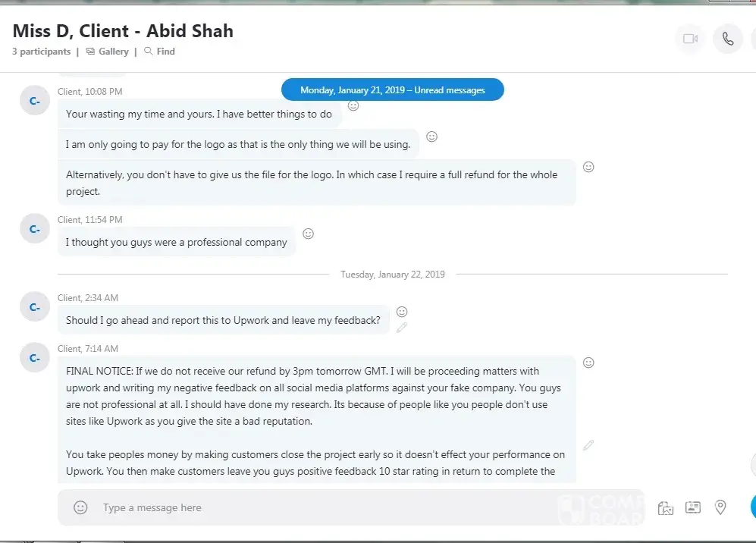React to the 'Alternatively, you don't have to' message

click(x=588, y=167)
